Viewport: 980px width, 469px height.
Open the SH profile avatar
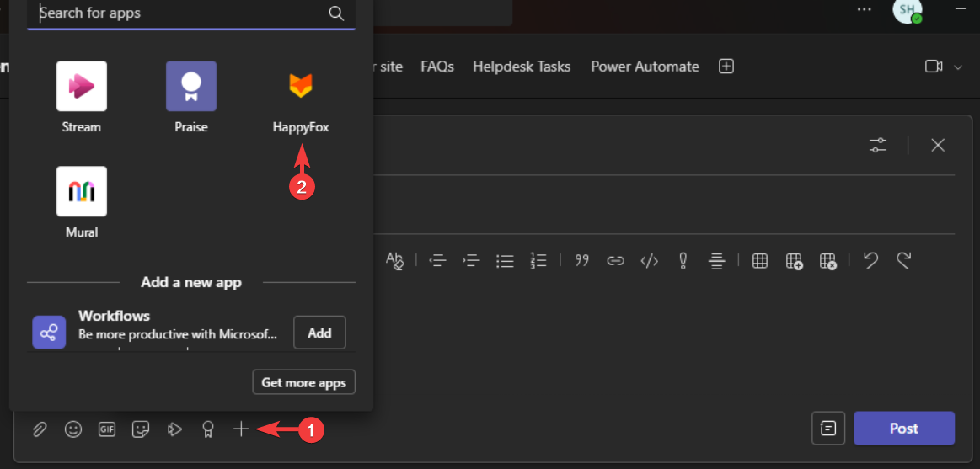tap(908, 11)
